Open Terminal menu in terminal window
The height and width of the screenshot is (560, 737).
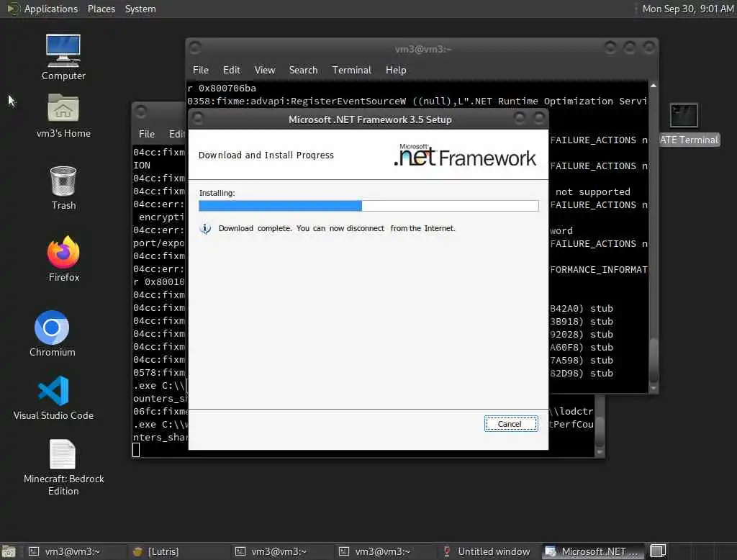(351, 70)
